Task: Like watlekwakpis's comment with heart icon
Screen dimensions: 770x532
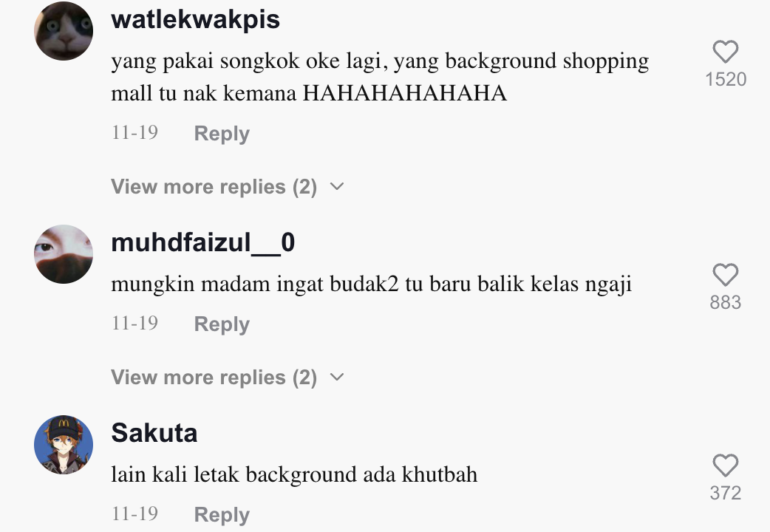Action: (x=726, y=51)
